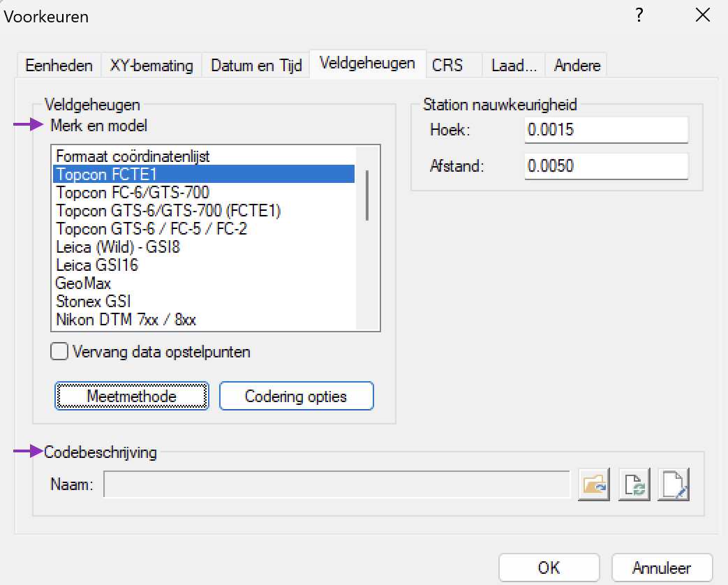Close the Voorkeuren dialog

702,15
